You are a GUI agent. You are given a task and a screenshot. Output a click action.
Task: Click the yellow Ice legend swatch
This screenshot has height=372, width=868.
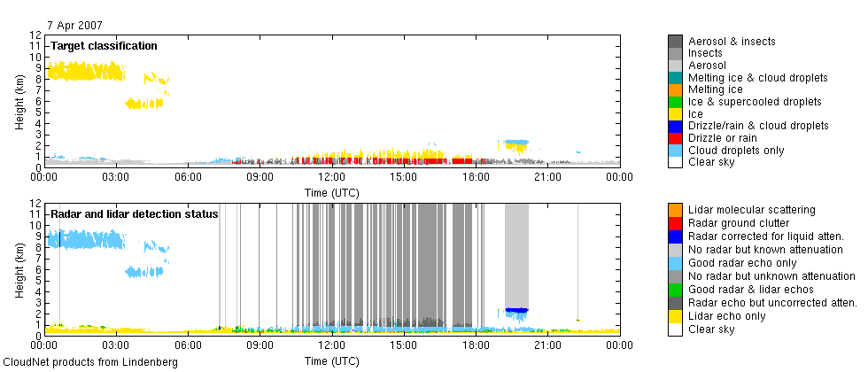[x=675, y=114]
